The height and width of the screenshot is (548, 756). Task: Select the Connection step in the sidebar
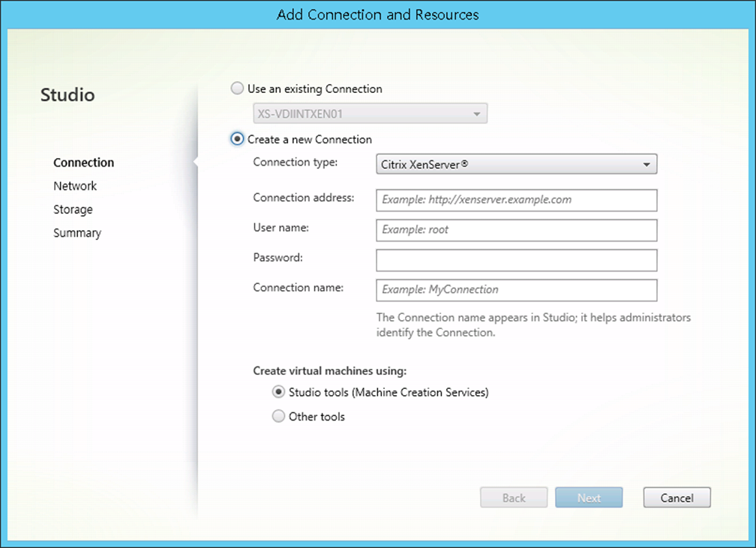pos(83,162)
